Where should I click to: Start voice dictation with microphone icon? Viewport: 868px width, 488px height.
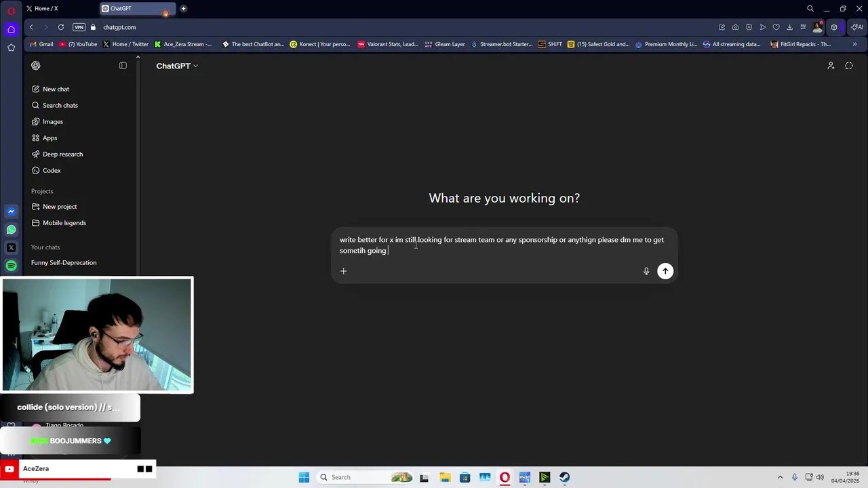click(x=646, y=271)
